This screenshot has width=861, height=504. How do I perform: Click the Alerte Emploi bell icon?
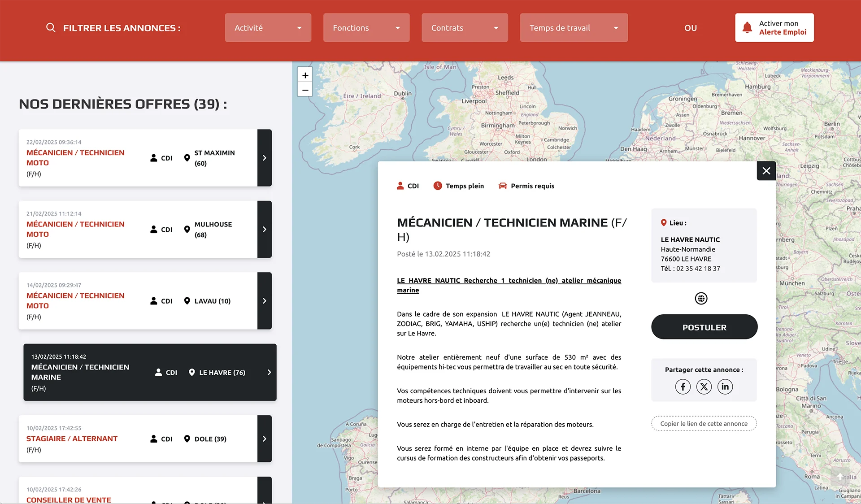pos(747,28)
